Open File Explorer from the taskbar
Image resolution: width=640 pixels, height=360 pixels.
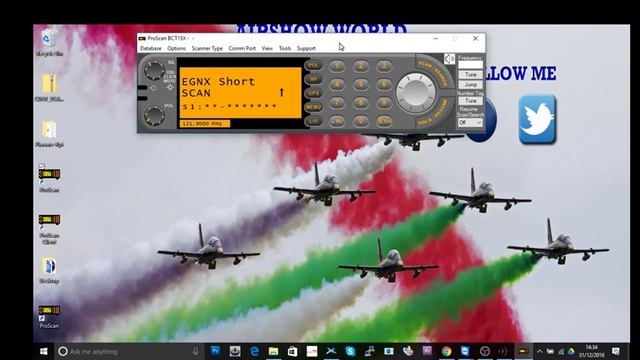[x=273, y=351]
